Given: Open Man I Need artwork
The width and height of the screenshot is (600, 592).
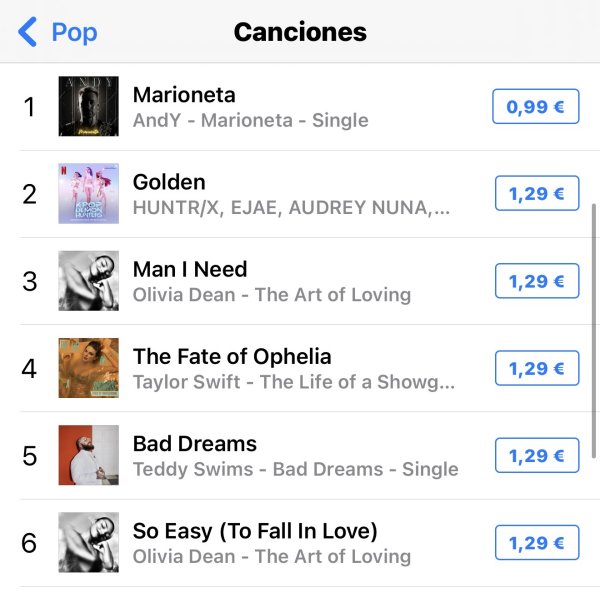Looking at the screenshot, I should (88, 281).
